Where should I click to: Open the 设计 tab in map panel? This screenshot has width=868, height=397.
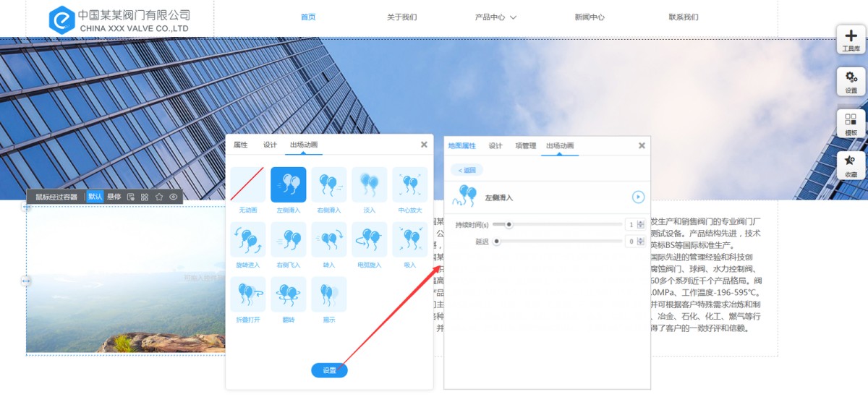click(495, 145)
